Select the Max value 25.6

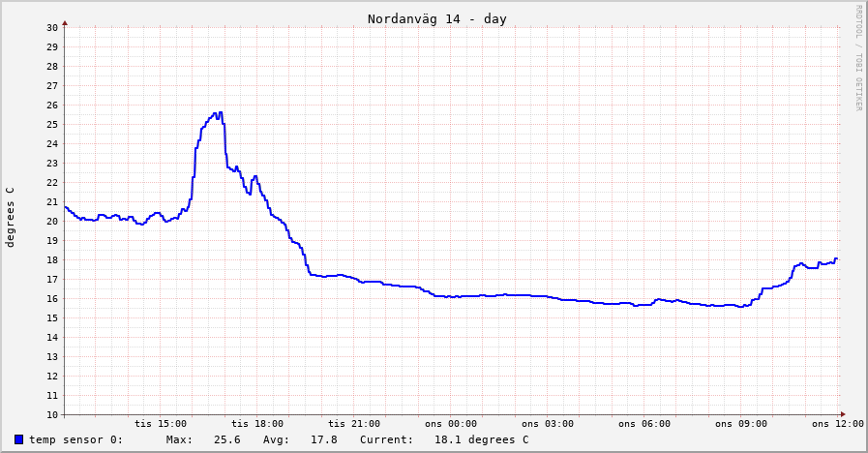[227, 439]
